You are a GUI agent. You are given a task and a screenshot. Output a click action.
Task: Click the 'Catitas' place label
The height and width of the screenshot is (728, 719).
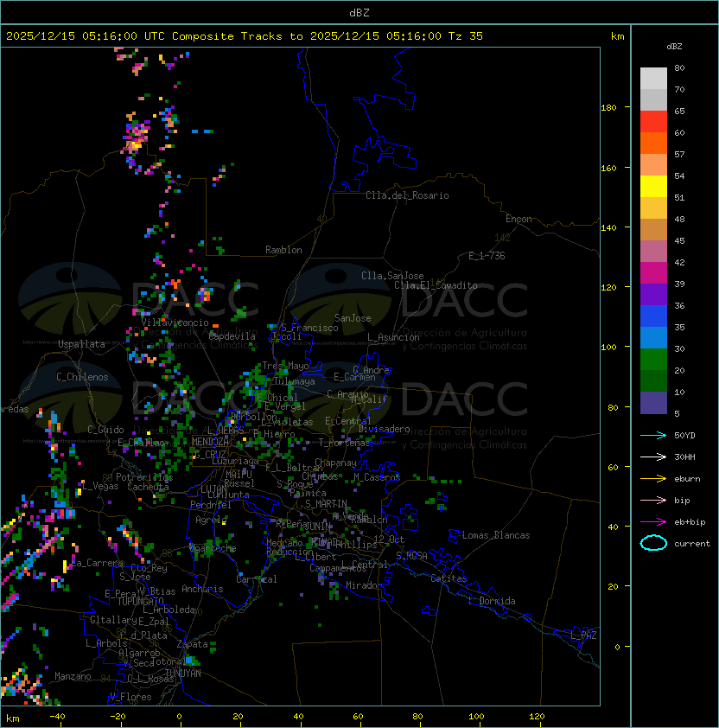tap(449, 578)
